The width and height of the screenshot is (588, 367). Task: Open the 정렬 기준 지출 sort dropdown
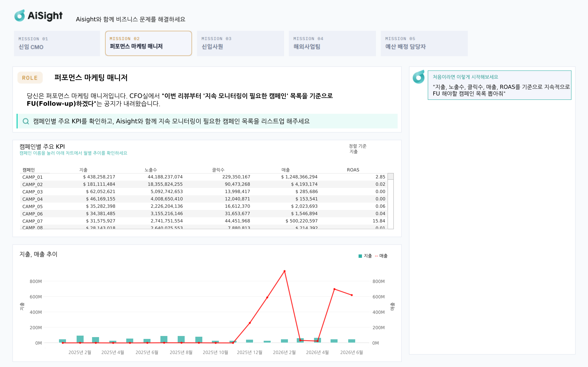[x=357, y=149]
